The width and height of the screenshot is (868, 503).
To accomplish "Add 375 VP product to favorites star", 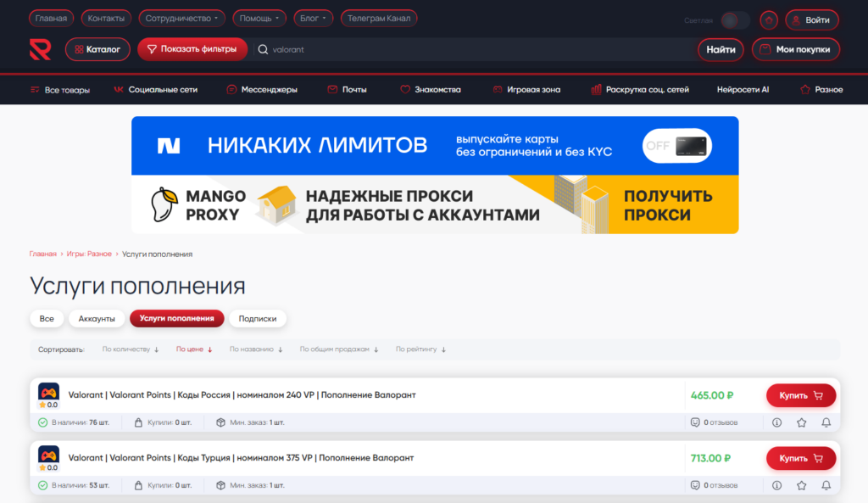I will click(x=801, y=485).
